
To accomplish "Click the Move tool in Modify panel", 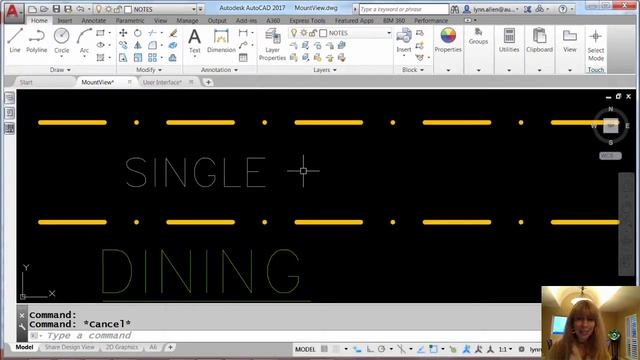I will click(x=123, y=33).
